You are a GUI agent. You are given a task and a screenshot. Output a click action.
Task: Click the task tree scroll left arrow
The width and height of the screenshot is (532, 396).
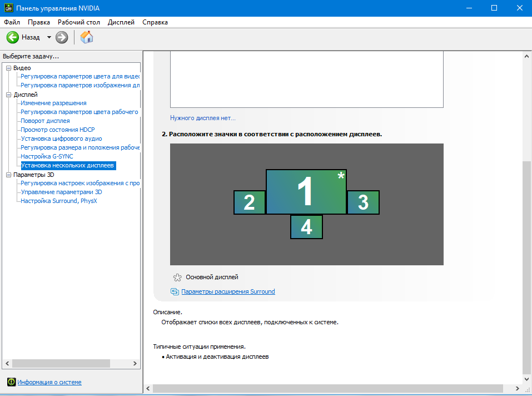(7, 363)
